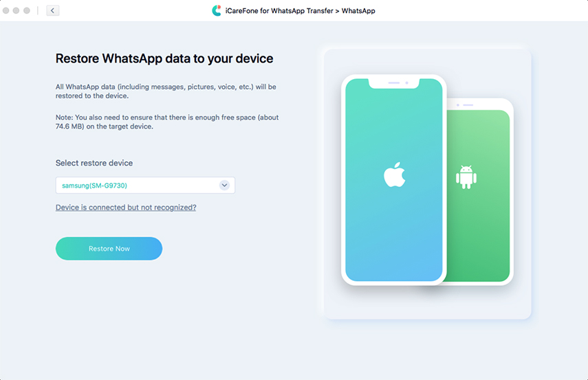The image size is (588, 380).
Task: Go back with the title bar arrow
Action: click(x=52, y=10)
